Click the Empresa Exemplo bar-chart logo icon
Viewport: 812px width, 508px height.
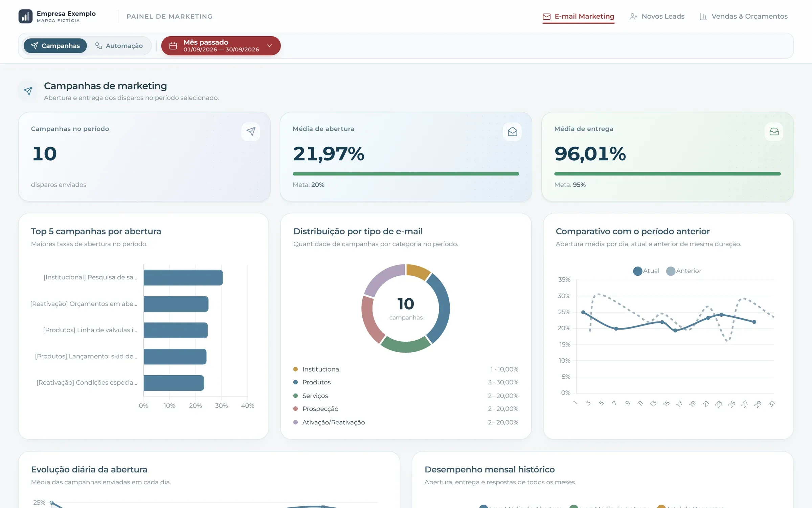pyautogui.click(x=25, y=16)
